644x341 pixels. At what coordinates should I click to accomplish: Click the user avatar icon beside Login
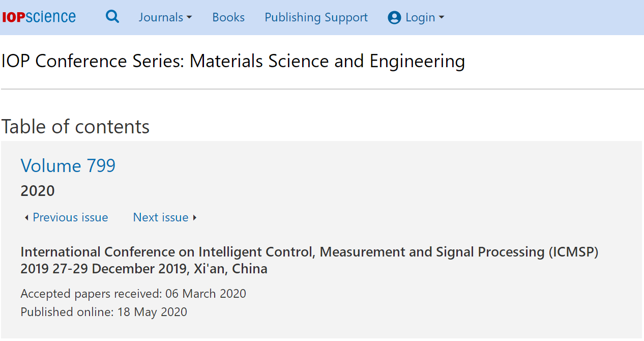394,18
